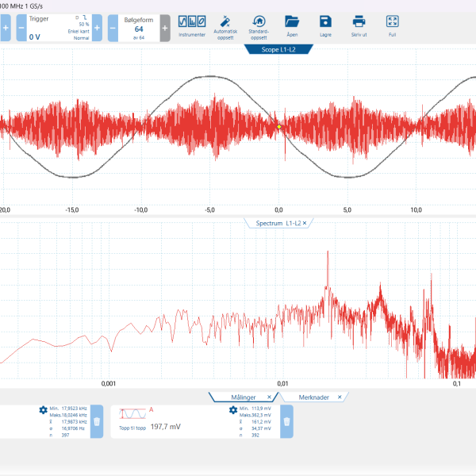Restore Standardoppsett
This screenshot has width=476, height=476.
pyautogui.click(x=259, y=28)
